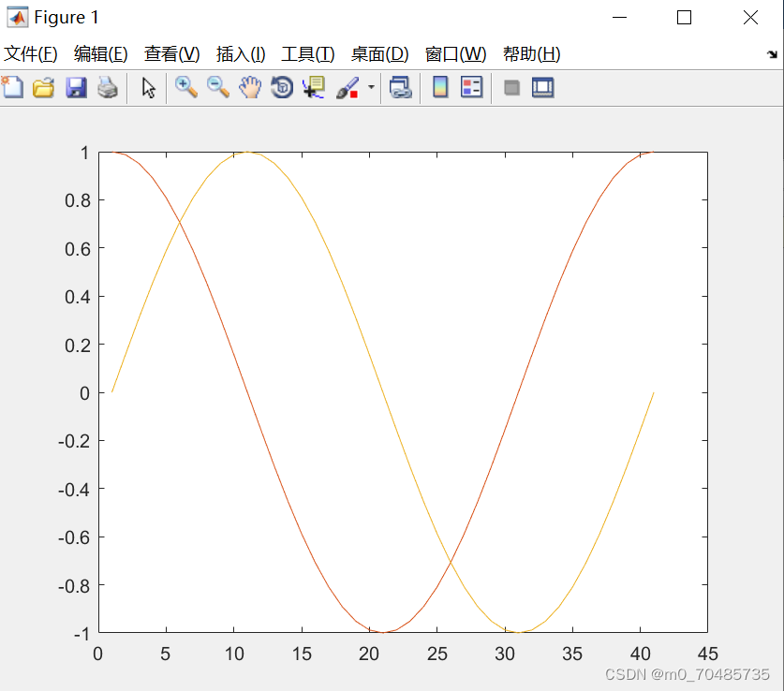Save the current figure
This screenshot has width=784, height=691.
coord(75,87)
